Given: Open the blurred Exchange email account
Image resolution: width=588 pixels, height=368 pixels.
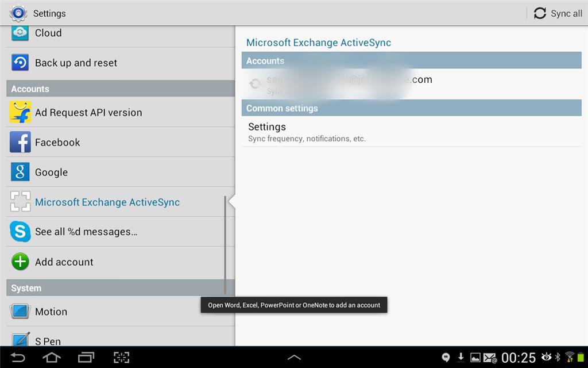Looking at the screenshot, I should click(411, 84).
